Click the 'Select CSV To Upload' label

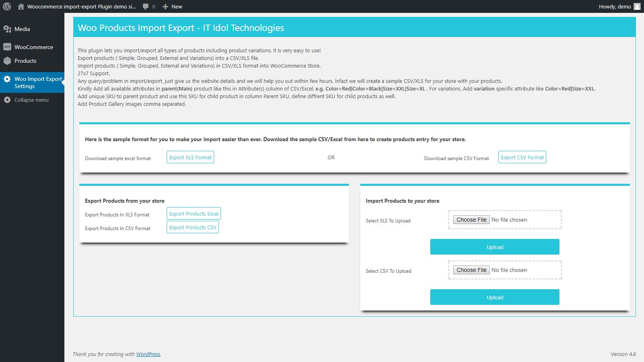[388, 271]
